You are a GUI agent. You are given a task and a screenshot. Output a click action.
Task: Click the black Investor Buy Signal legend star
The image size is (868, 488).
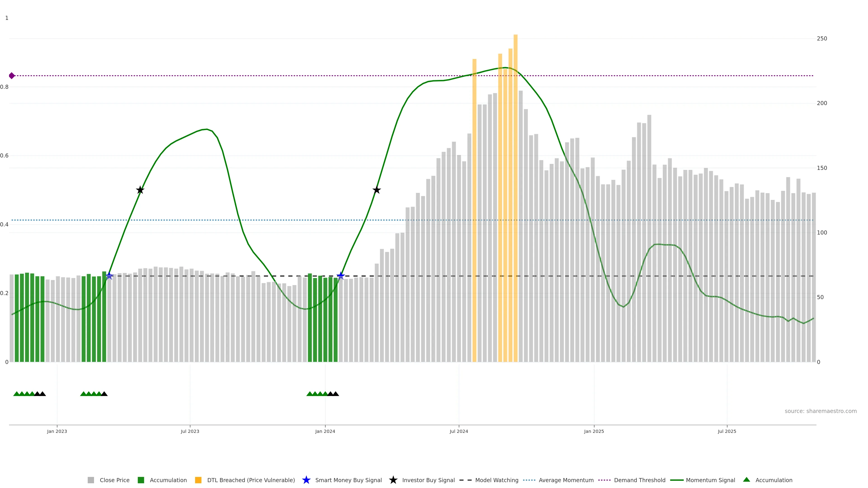click(393, 480)
